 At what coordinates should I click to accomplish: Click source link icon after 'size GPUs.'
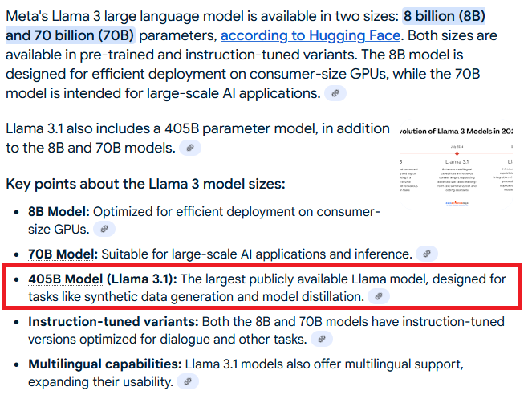104,229
